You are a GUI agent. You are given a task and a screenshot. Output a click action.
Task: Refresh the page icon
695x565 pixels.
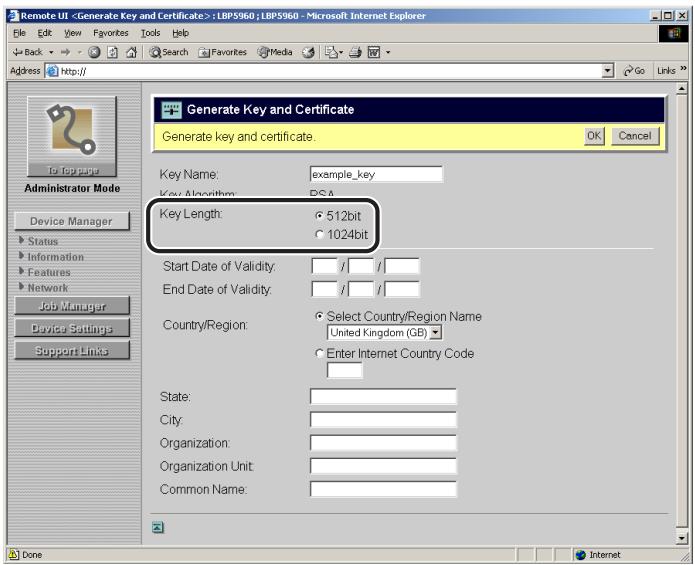coord(113,52)
